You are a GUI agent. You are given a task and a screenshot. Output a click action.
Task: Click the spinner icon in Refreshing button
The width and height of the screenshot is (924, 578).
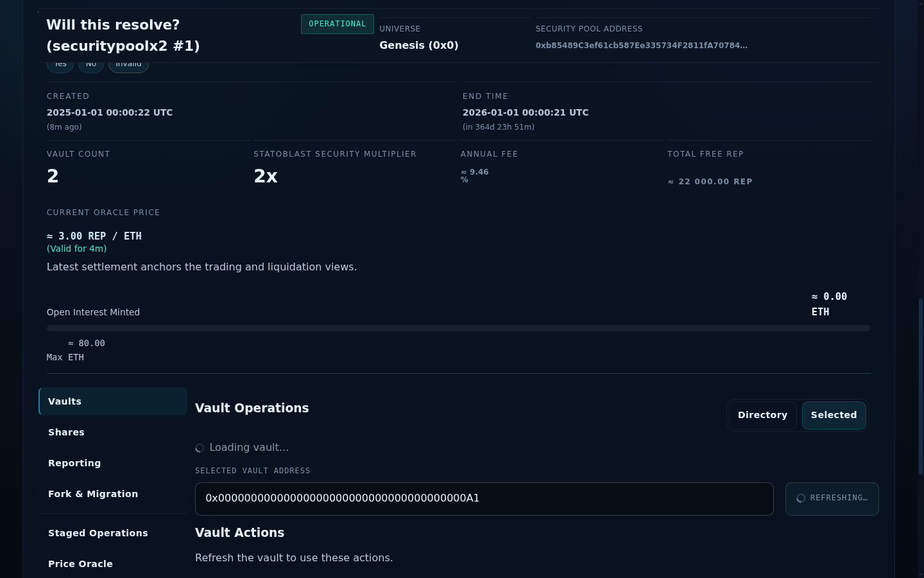coord(801,498)
